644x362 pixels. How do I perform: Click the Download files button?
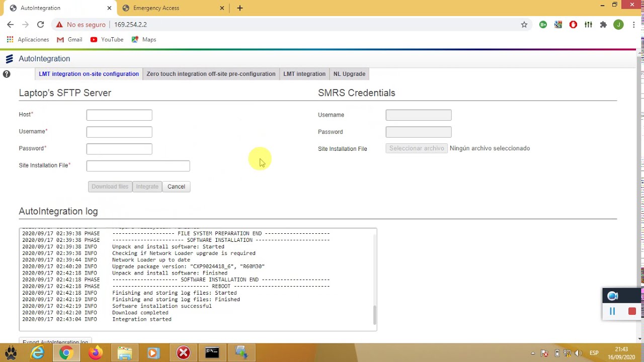pyautogui.click(x=110, y=187)
